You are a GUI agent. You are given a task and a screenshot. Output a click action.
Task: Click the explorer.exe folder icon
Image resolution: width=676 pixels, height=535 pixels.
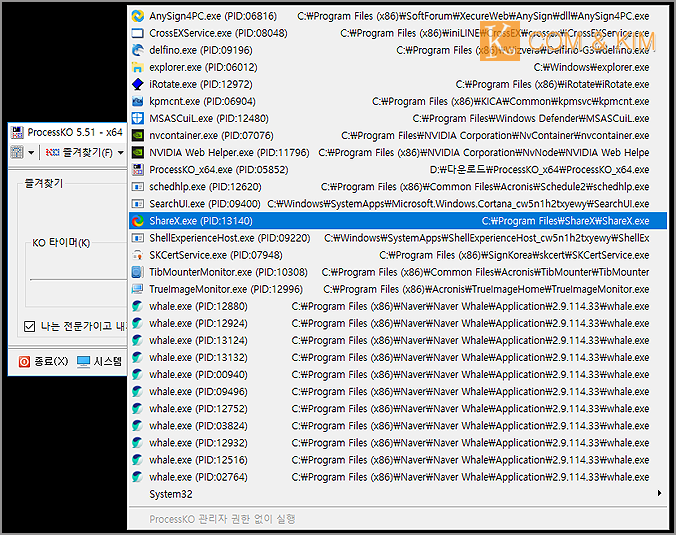pos(138,67)
